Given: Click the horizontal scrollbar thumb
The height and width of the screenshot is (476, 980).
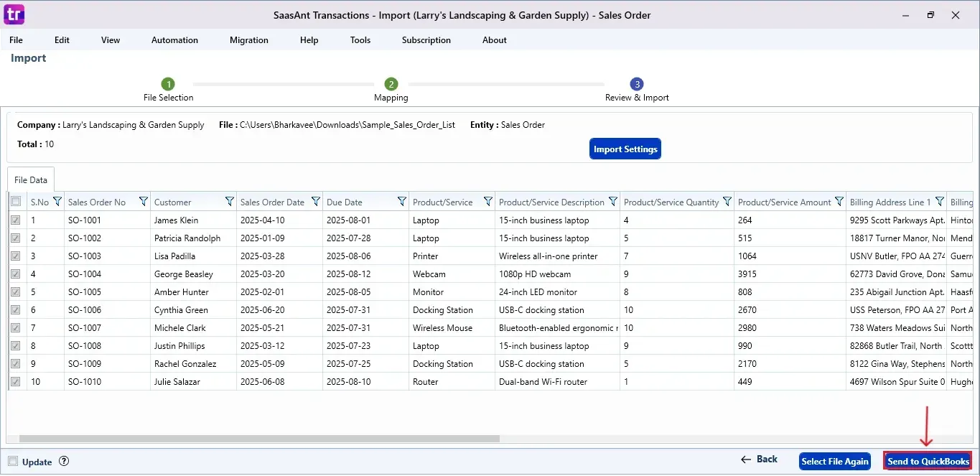Looking at the screenshot, I should point(259,439).
